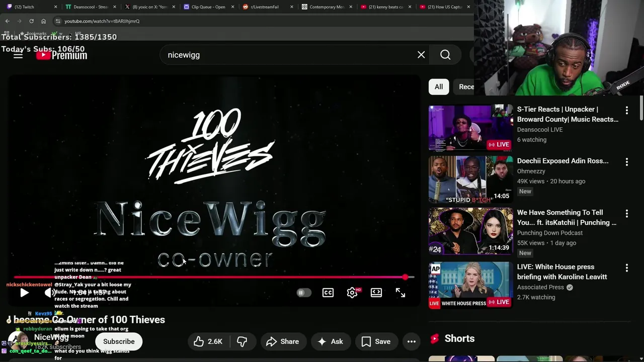The image size is (644, 362).
Task: Open more actions ellipsis under video
Action: click(412, 341)
